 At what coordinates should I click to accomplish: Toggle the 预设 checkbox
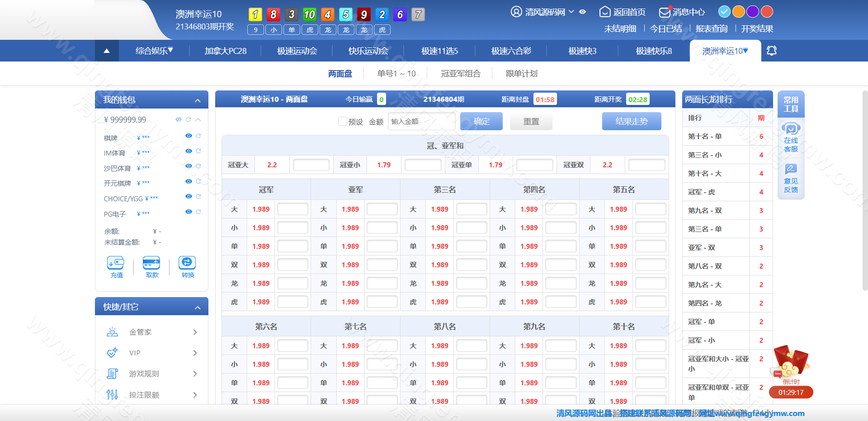(343, 121)
